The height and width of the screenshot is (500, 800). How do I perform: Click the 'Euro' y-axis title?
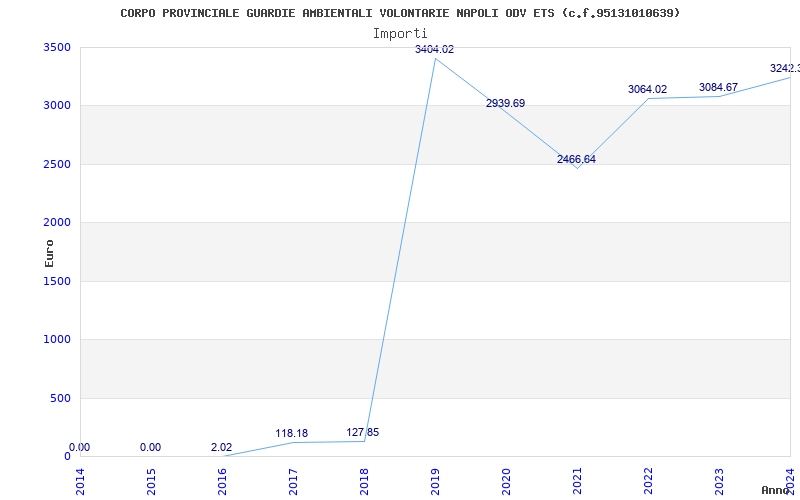pos(49,253)
